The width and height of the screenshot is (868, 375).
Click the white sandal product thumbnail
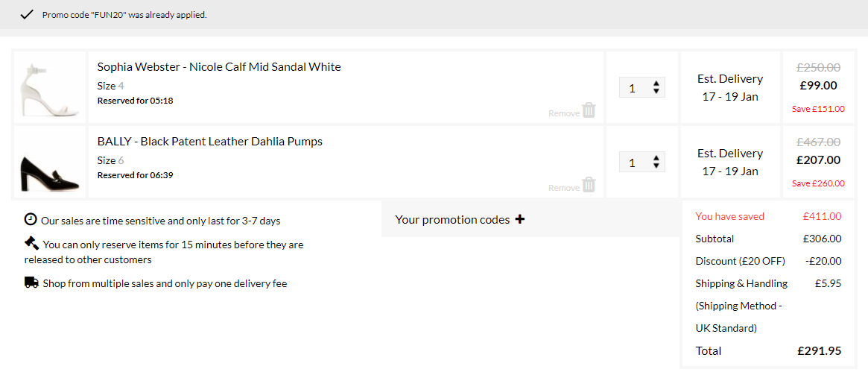pyautogui.click(x=50, y=87)
